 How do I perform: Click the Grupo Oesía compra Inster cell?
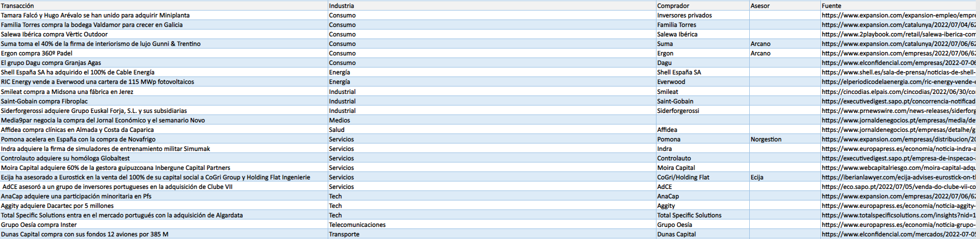tap(164, 225)
